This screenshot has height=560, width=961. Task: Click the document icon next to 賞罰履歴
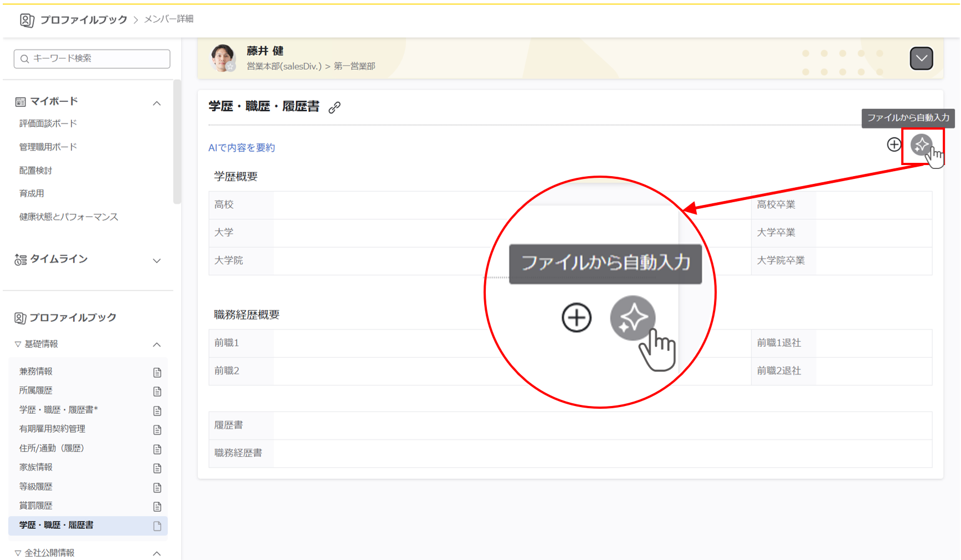coord(157,506)
